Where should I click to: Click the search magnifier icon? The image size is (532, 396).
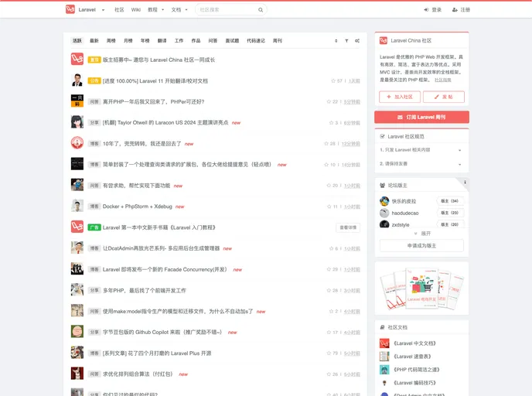pyautogui.click(x=261, y=10)
